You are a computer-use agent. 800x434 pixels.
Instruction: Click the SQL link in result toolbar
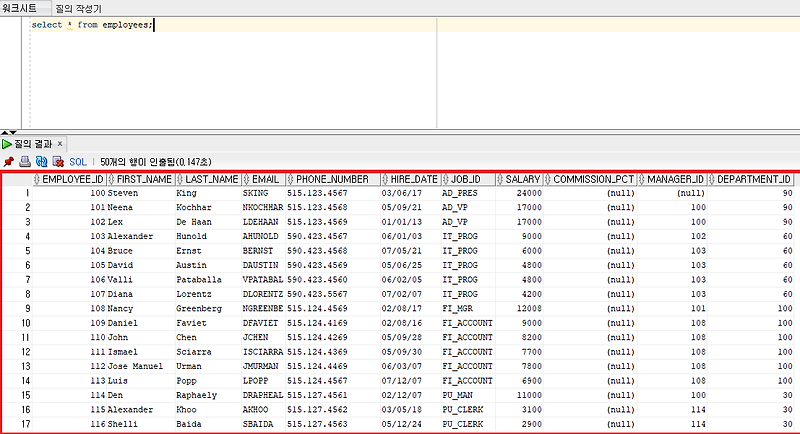tap(78, 162)
